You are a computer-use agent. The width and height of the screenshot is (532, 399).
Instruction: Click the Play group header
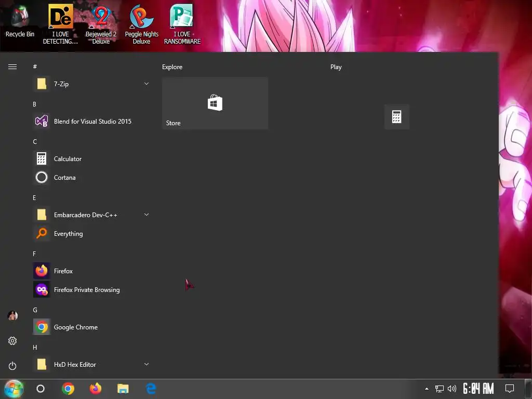coord(336,67)
